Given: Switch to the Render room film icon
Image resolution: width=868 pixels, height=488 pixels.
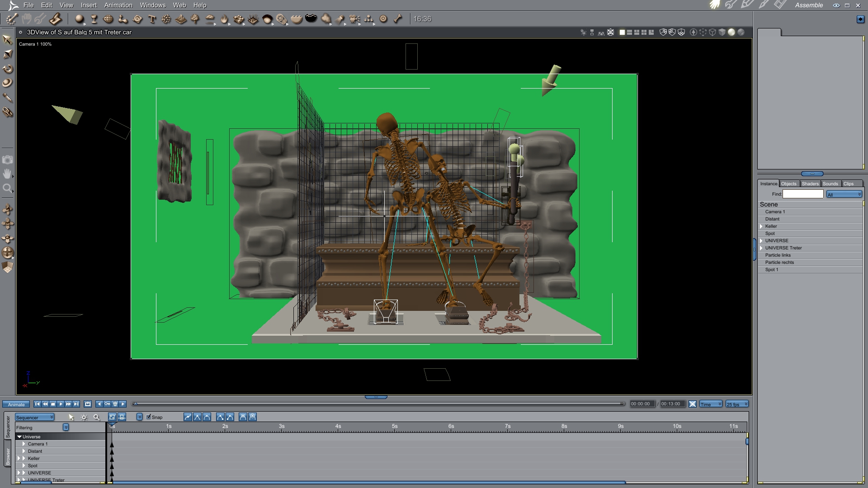Looking at the screenshot, I should point(780,5).
